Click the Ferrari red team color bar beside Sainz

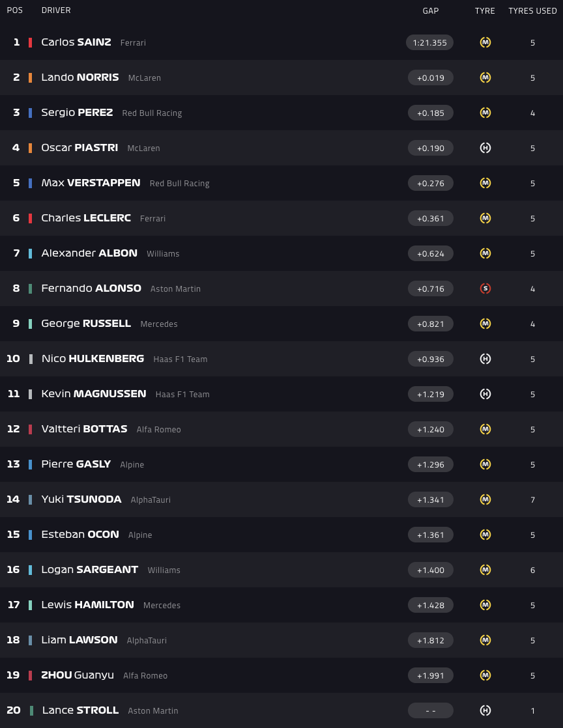[x=30, y=42]
